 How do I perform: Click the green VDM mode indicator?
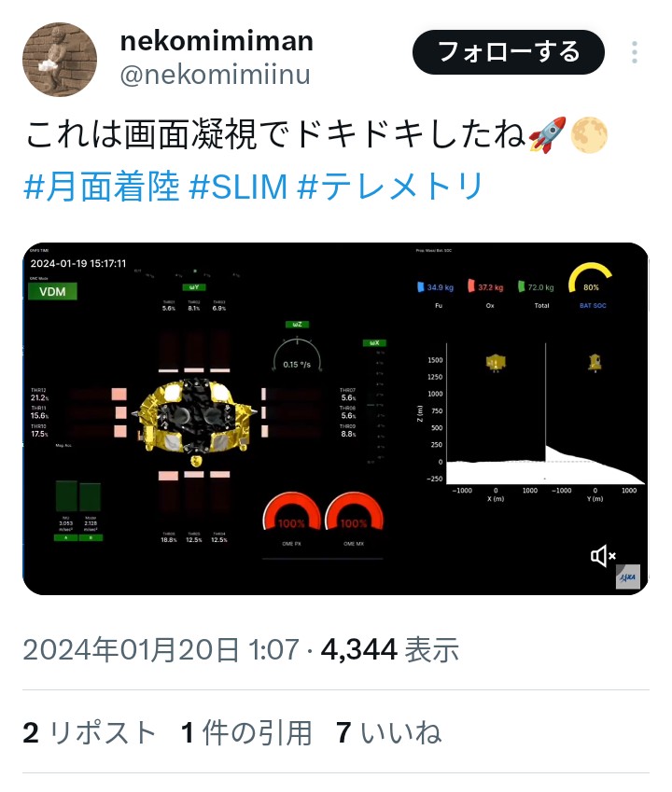[52, 291]
